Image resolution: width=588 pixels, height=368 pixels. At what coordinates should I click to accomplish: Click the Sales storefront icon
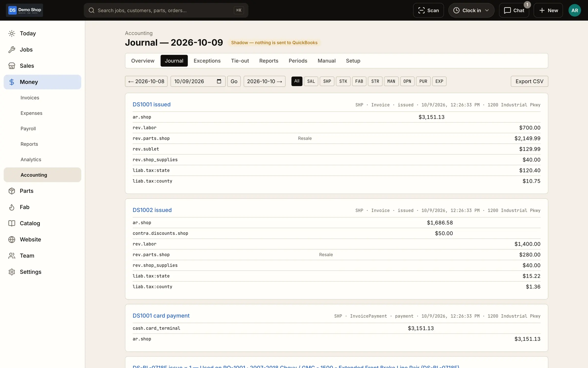12,66
